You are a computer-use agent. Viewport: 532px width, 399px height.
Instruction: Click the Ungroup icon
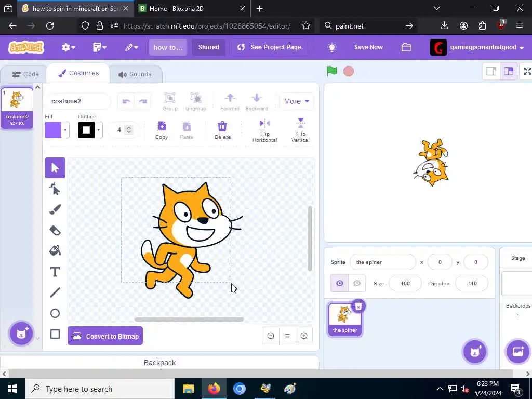click(196, 101)
